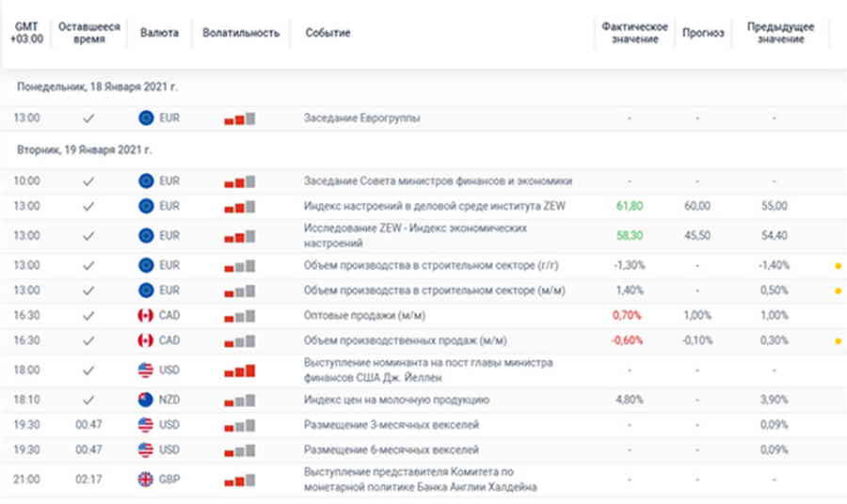Open the Размещение 3-месячных векселей event
The image size is (847, 504).
coord(392,425)
